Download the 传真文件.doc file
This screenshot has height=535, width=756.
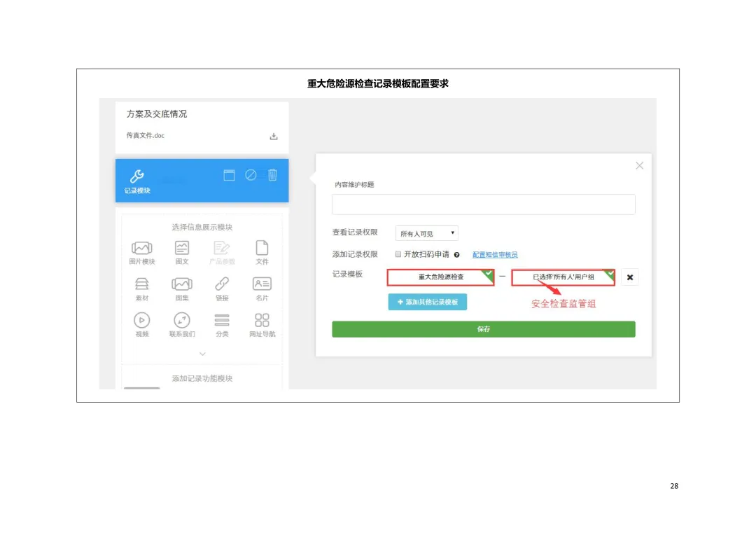coord(274,137)
